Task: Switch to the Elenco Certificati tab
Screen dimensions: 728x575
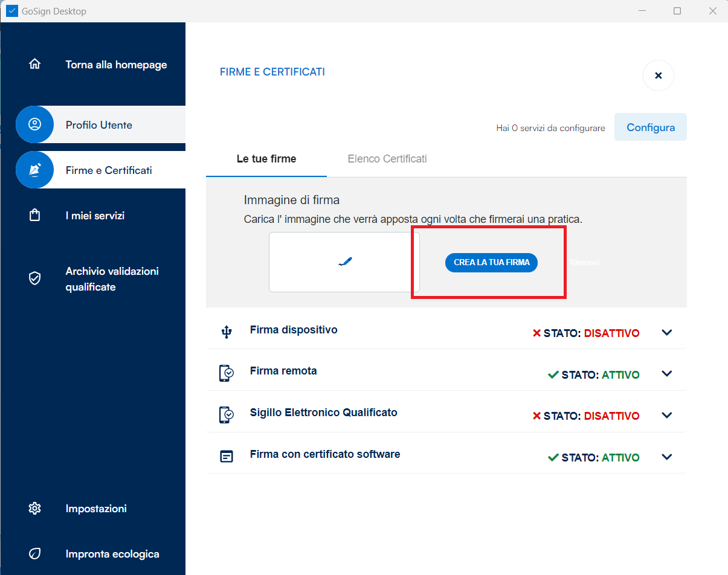Action: [x=387, y=159]
